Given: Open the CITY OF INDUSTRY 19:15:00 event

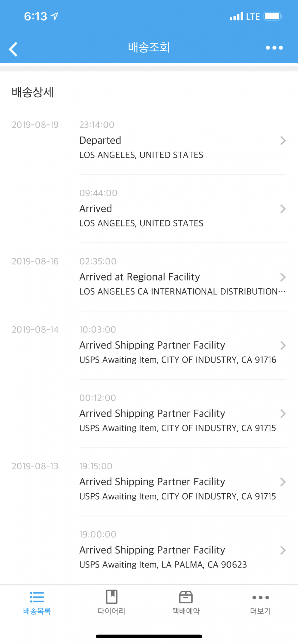Looking at the screenshot, I should coord(177,482).
